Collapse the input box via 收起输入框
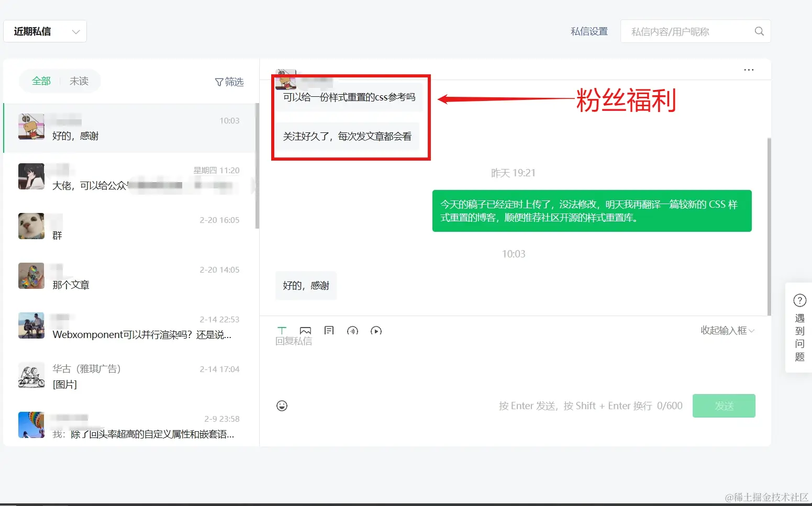 [727, 330]
